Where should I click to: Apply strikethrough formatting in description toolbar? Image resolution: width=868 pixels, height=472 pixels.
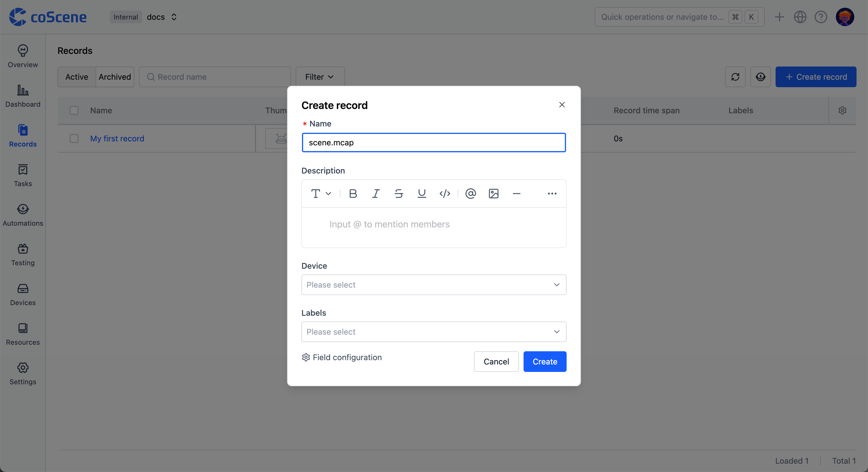[399, 194]
